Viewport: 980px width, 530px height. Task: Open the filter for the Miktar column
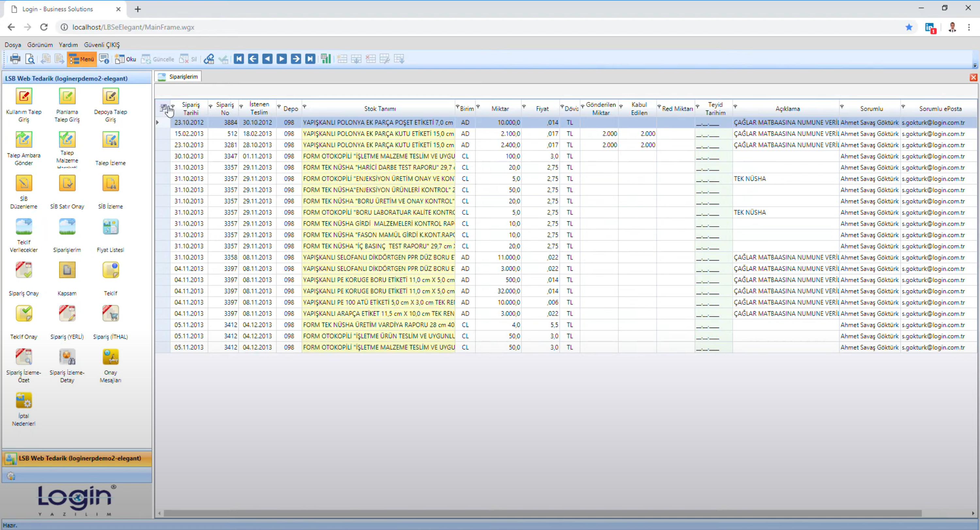pos(478,107)
